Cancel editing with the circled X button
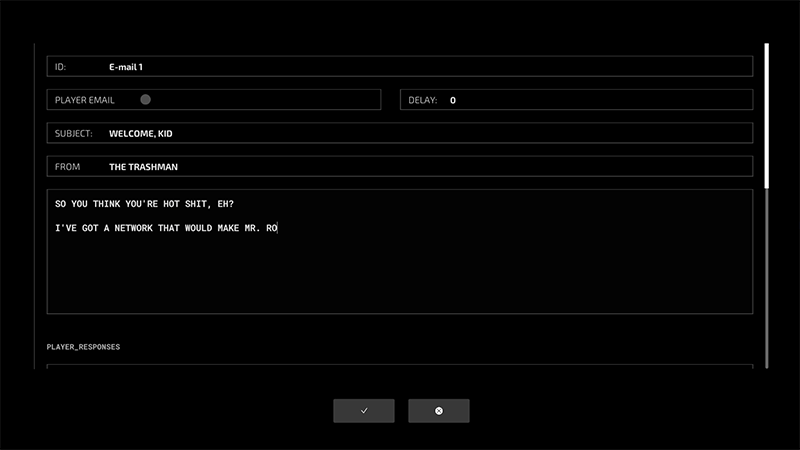This screenshot has height=450, width=800. (x=438, y=411)
